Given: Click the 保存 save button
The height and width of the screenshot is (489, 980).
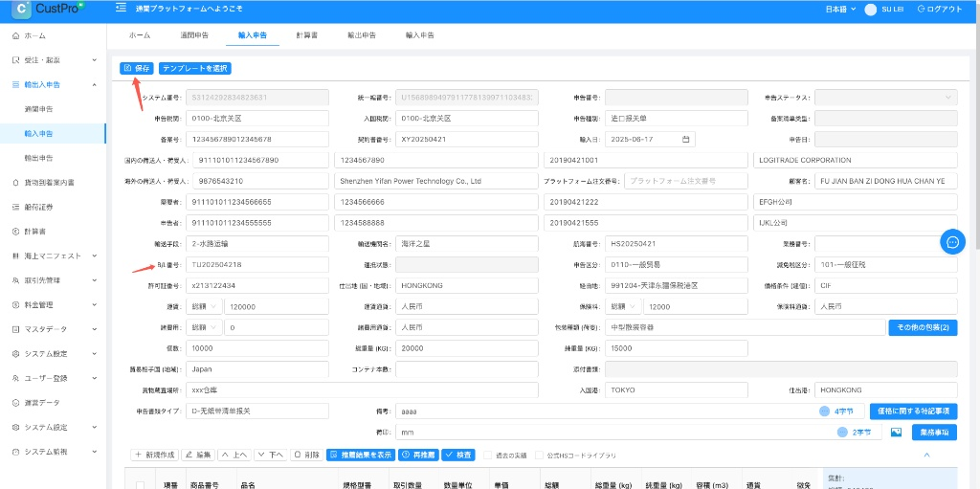Looking at the screenshot, I should click(x=137, y=68).
